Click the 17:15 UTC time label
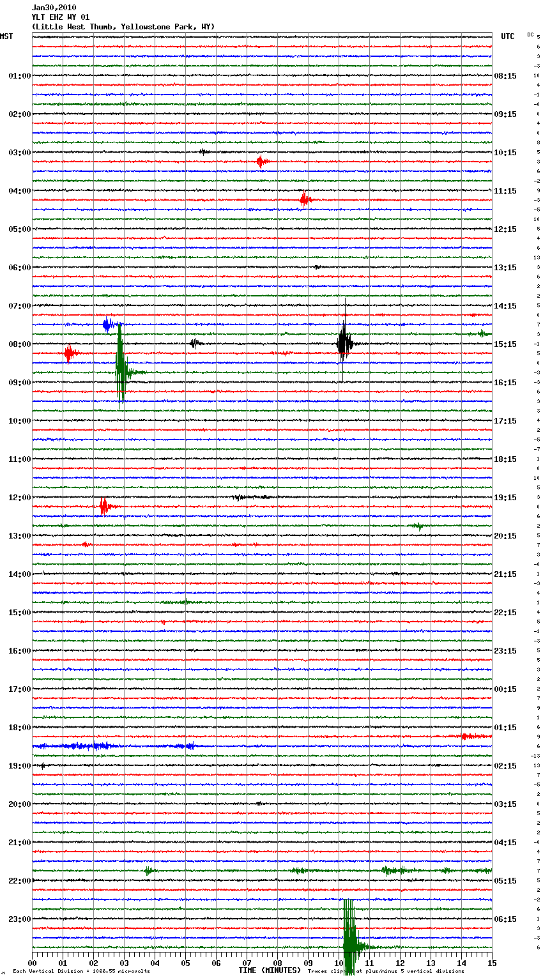The image size is (543, 980). [x=505, y=421]
